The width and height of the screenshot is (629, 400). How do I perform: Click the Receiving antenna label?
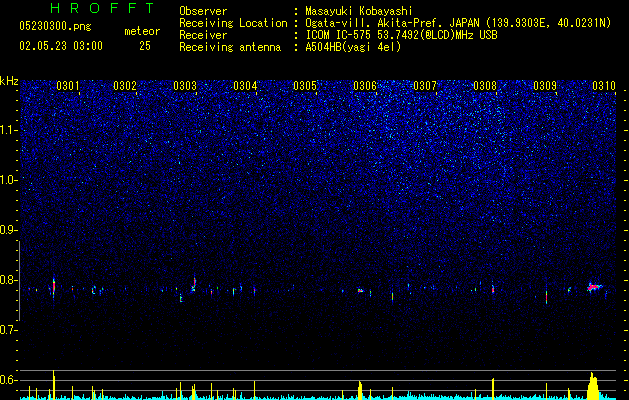point(230,47)
